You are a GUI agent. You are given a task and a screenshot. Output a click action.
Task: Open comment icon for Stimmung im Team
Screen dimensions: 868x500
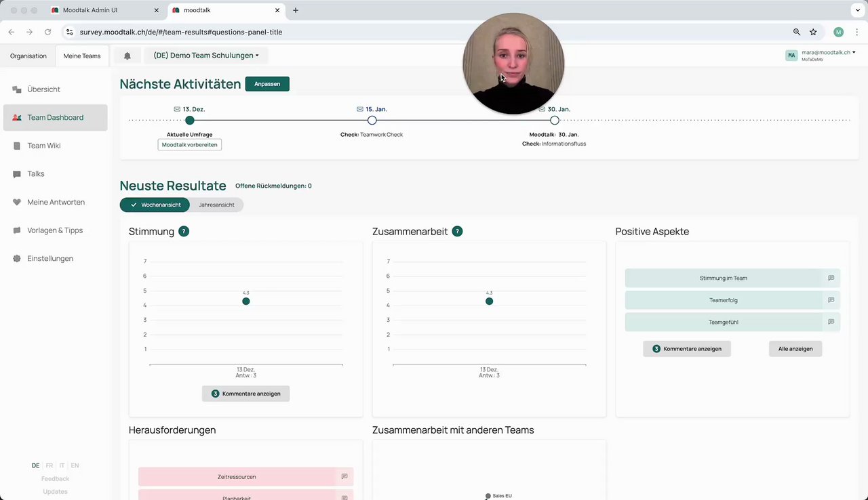pyautogui.click(x=831, y=278)
